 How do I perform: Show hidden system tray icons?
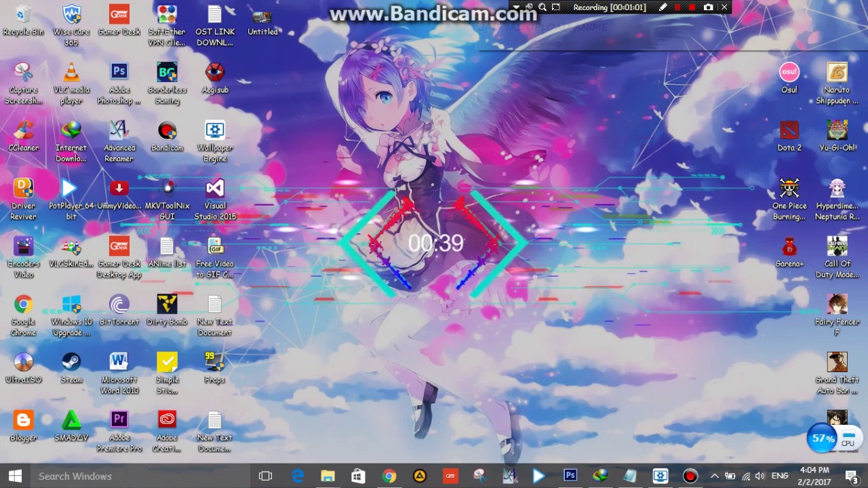(x=714, y=476)
